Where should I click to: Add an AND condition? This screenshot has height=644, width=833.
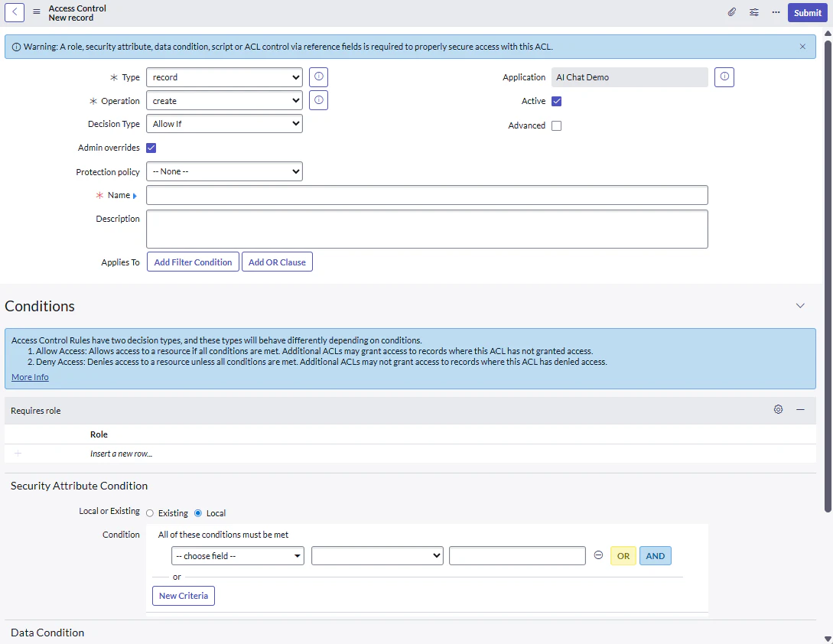(x=655, y=556)
